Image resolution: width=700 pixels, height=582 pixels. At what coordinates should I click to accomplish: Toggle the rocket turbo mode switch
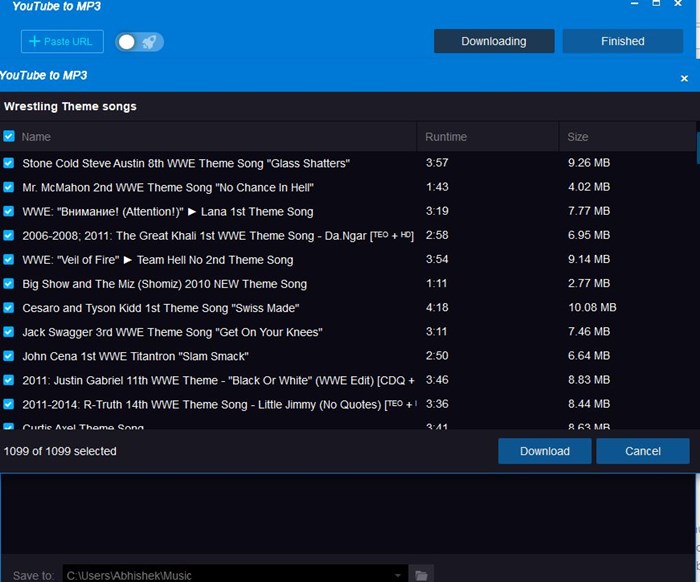tap(139, 42)
